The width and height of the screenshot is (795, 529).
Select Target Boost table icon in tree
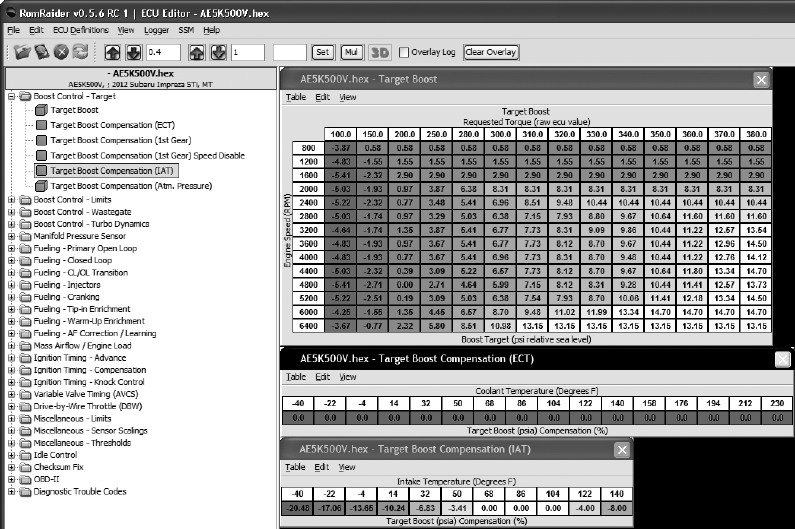(42, 110)
